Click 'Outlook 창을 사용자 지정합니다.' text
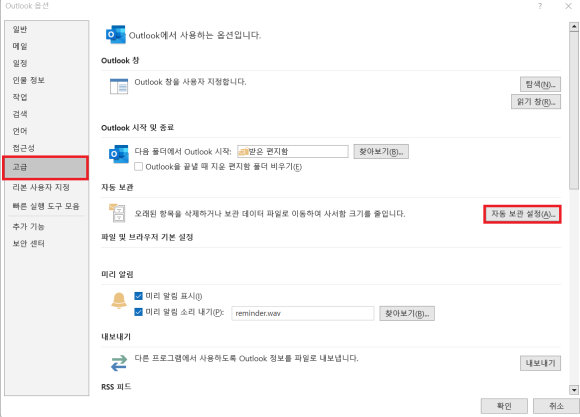This screenshot has width=580, height=417. coord(190,82)
